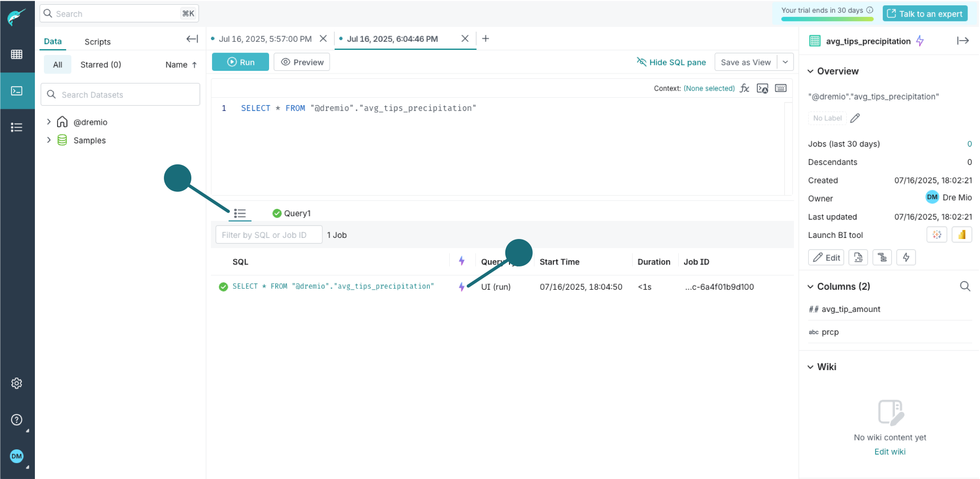Screen dimensions: 980x479
Task: Collapse the Columns (2) section
Action: (811, 286)
